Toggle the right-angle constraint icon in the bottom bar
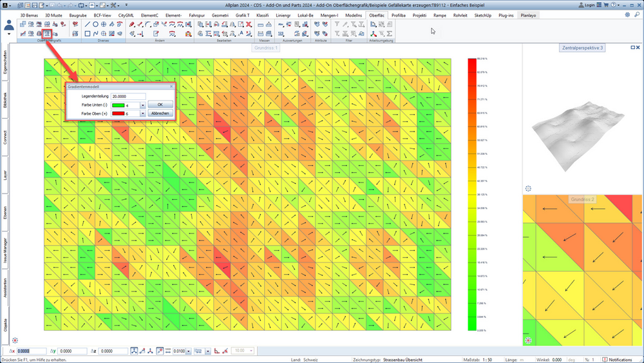 [x=217, y=351]
